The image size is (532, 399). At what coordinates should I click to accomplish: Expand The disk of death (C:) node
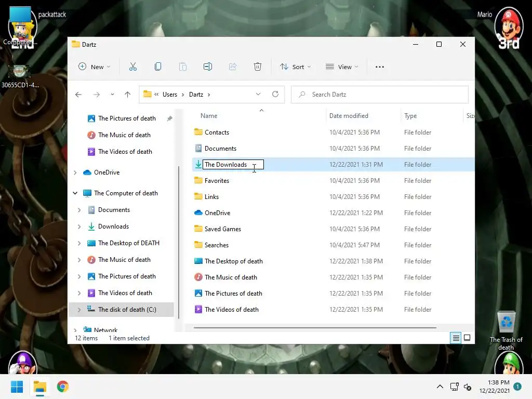(79, 310)
